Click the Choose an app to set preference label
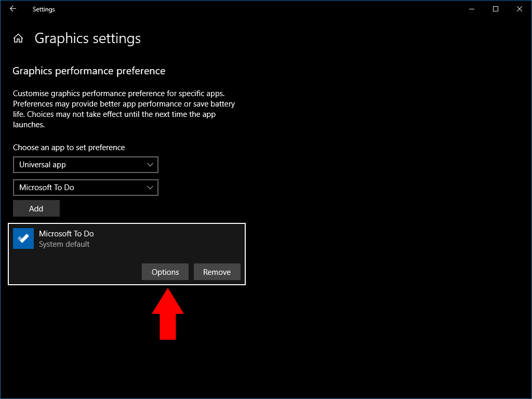The image size is (532, 399). click(x=69, y=148)
